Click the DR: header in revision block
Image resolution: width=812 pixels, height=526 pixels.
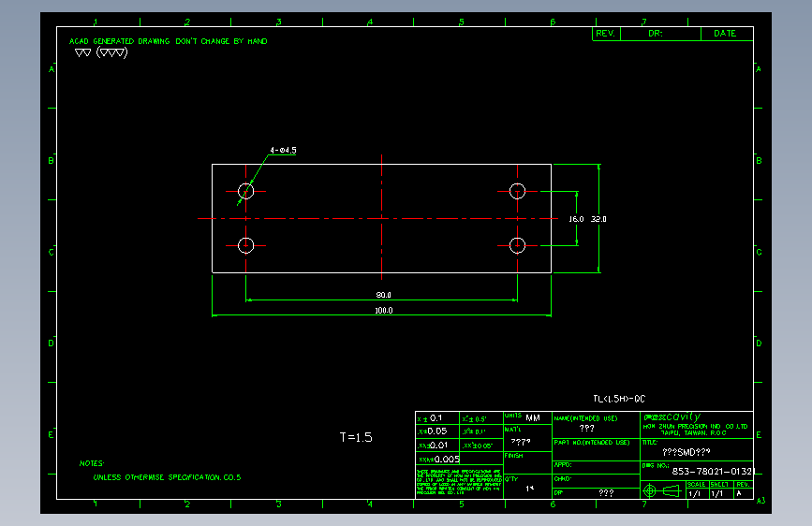(656, 34)
